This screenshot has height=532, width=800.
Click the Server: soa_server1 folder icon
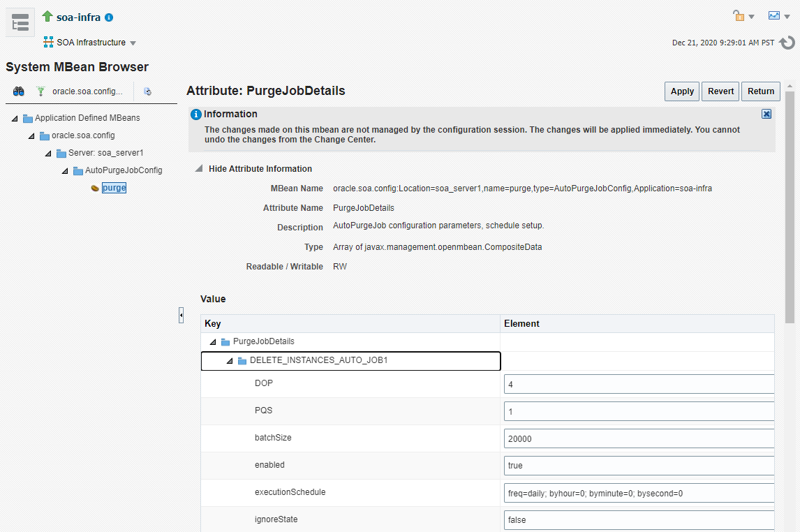(61, 153)
